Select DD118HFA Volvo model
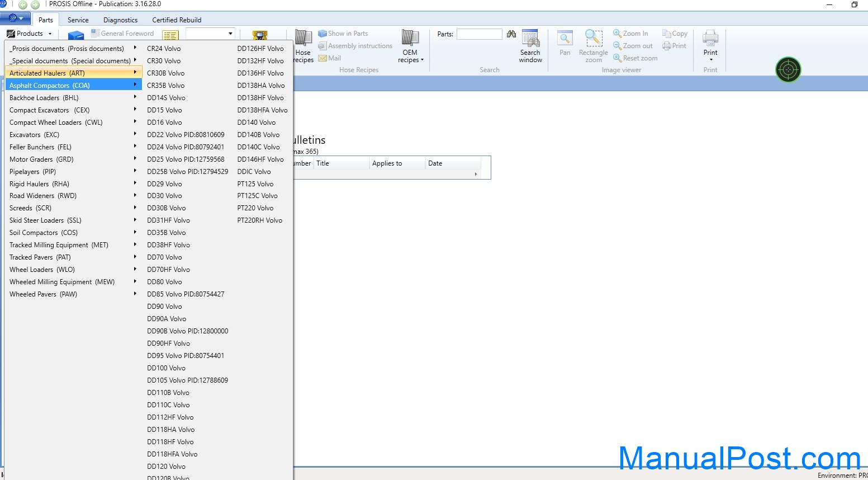The width and height of the screenshot is (868, 480). point(172,454)
